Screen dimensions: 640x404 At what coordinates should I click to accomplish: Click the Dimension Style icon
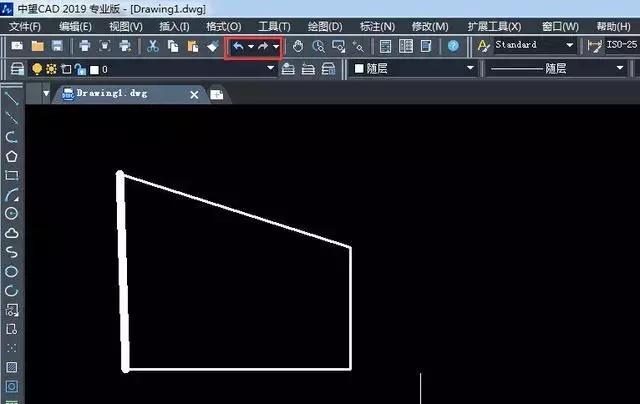tap(594, 46)
